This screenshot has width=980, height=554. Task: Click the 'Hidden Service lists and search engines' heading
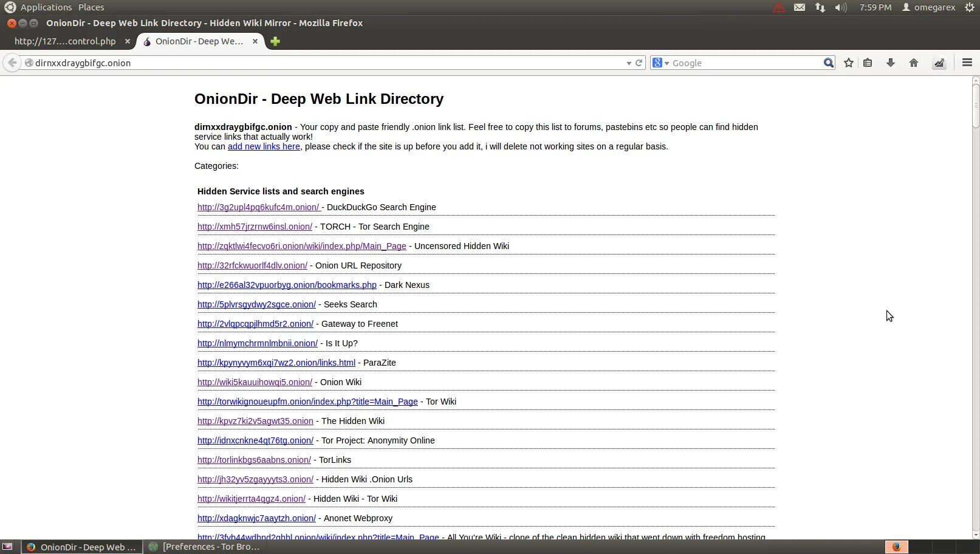coord(281,191)
